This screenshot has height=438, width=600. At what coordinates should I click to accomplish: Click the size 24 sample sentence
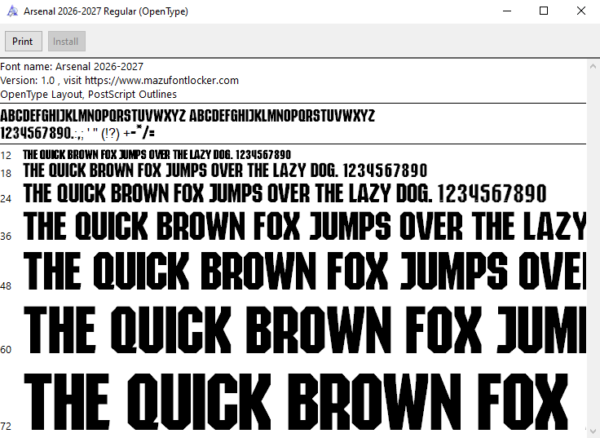tap(285, 193)
